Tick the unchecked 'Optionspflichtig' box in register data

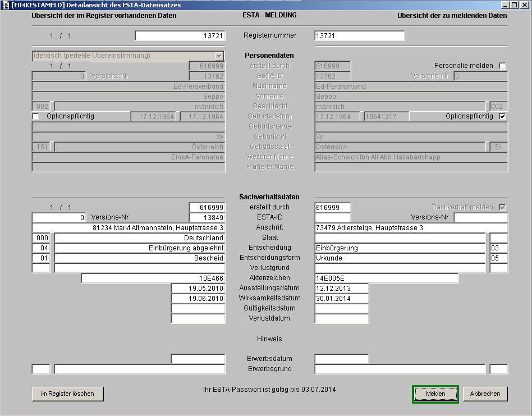click(36, 116)
